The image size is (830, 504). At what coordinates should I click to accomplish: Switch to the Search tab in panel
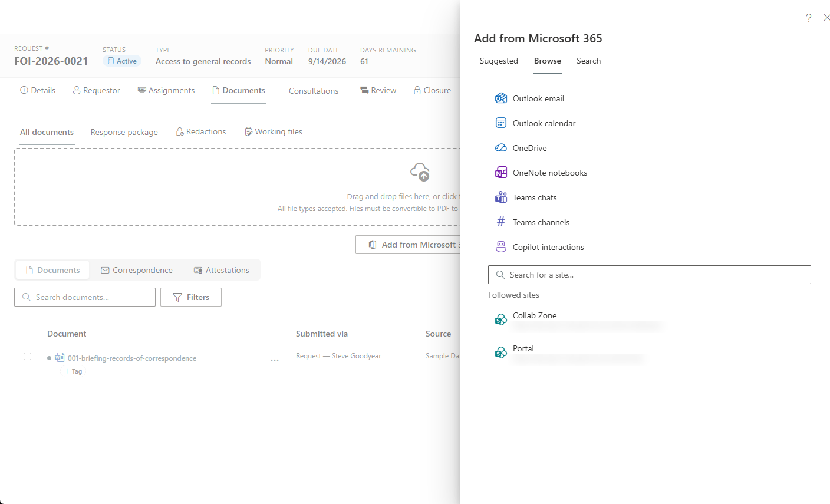click(588, 61)
